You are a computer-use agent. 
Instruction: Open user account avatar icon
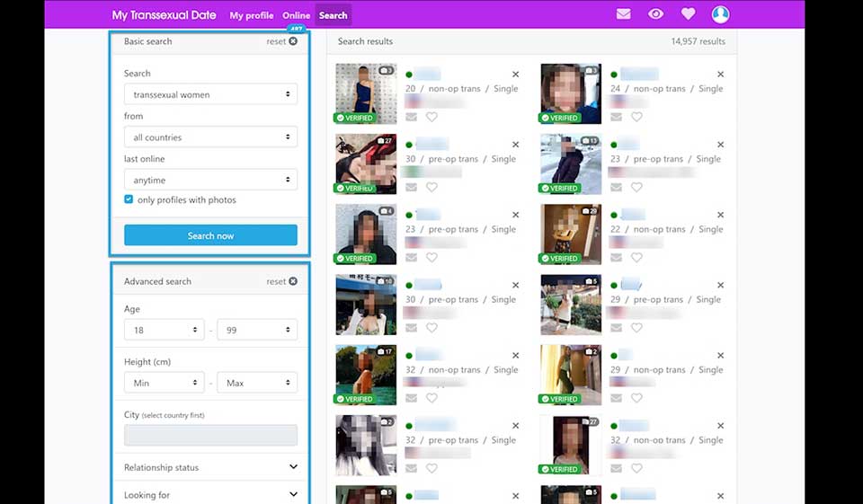tap(720, 14)
